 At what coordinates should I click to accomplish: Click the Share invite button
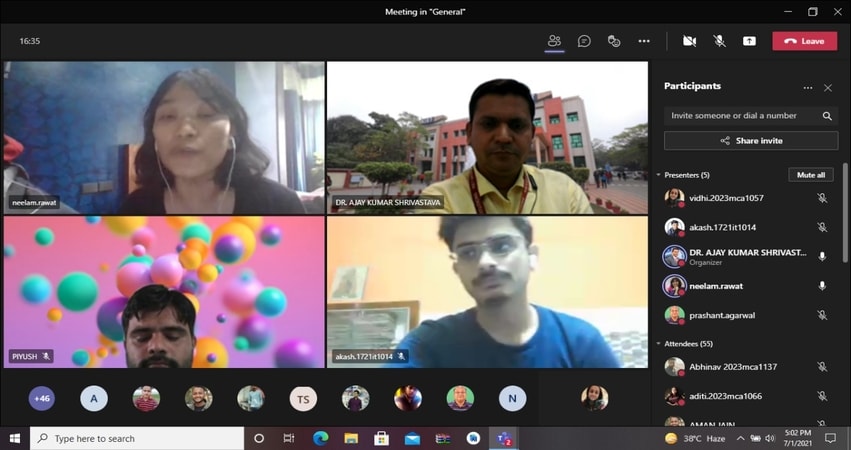tap(751, 141)
